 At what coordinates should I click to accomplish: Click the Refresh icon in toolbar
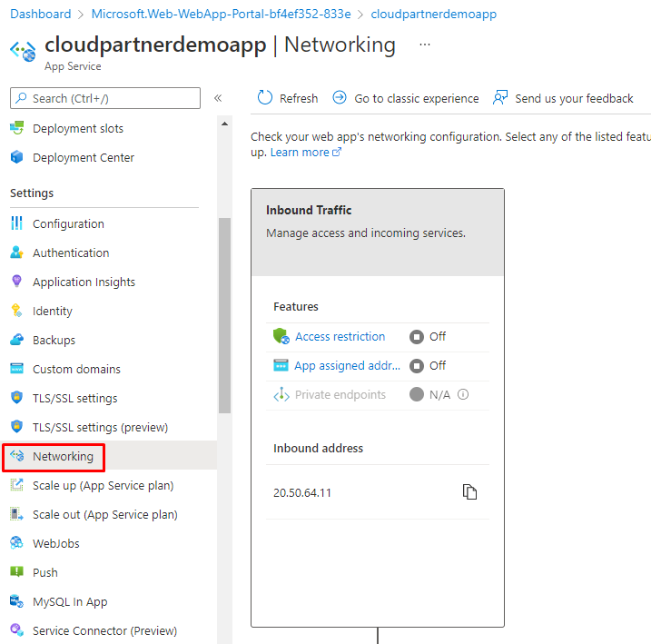[265, 98]
